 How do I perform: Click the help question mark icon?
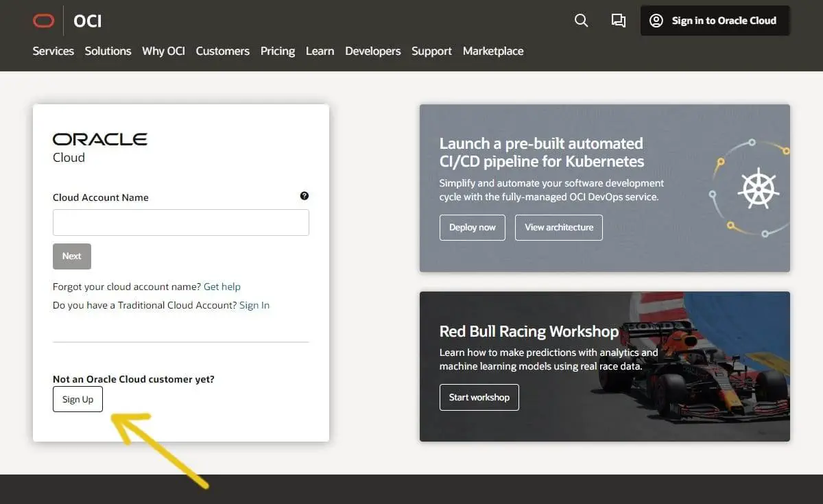click(305, 196)
